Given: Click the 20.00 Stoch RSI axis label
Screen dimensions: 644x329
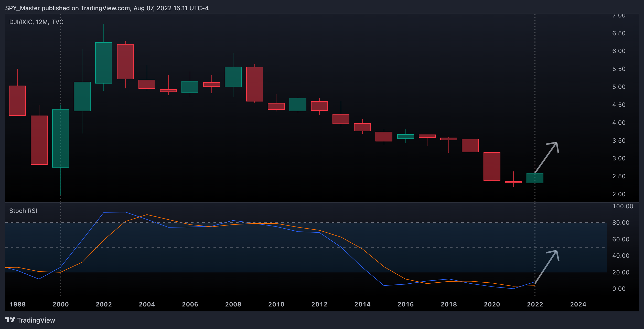Looking at the screenshot, I should pyautogui.click(x=621, y=272).
